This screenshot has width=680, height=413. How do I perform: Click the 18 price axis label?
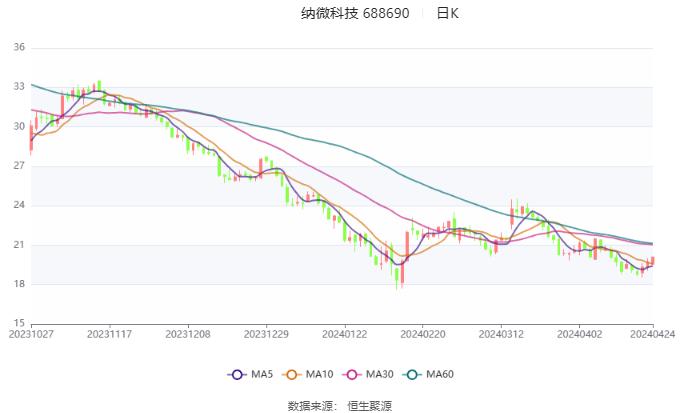19,284
